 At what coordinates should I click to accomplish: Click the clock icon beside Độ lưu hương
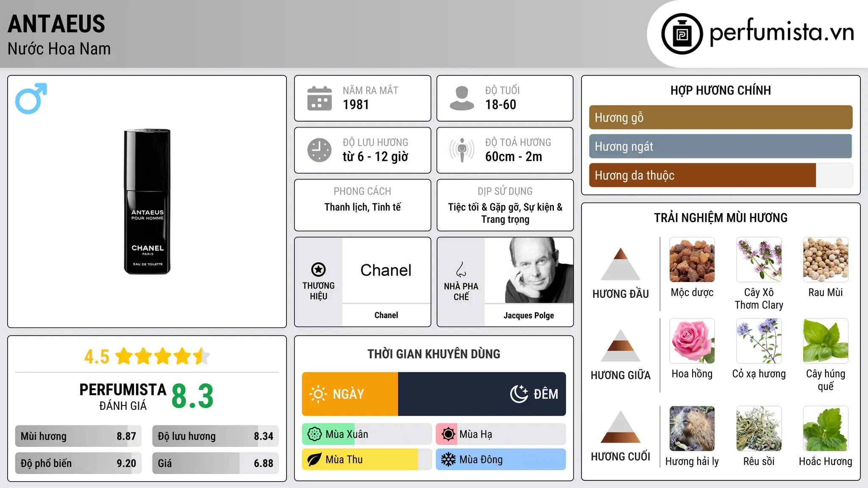tap(320, 150)
